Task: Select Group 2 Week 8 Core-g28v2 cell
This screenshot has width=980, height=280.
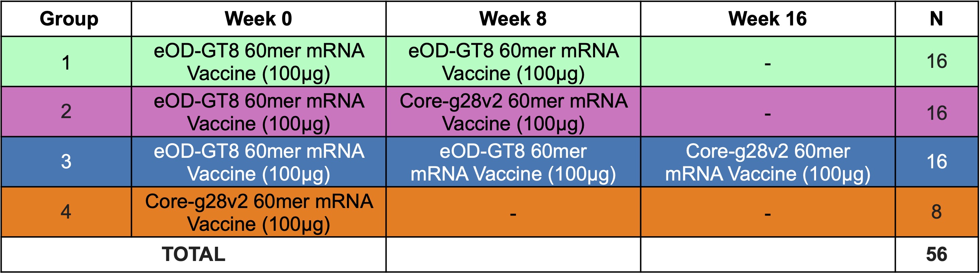Action: [x=513, y=112]
